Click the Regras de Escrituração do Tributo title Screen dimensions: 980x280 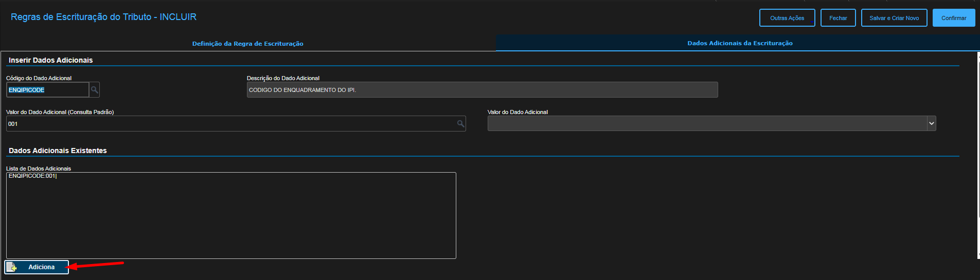click(x=103, y=17)
